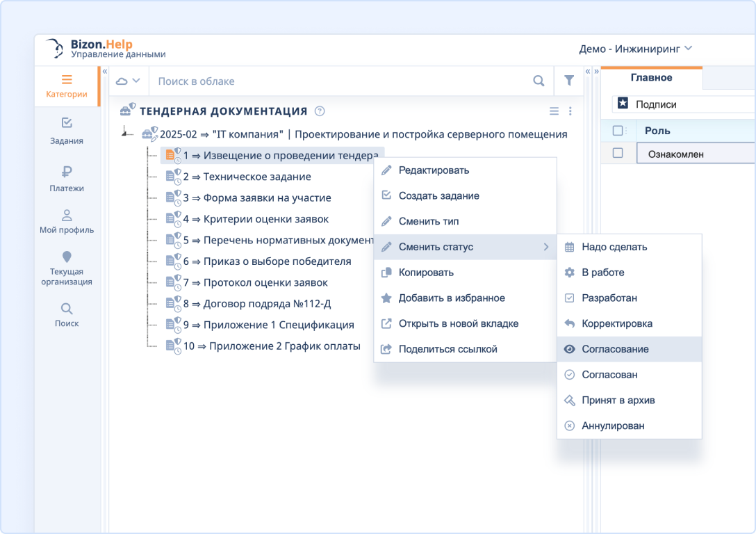Open the filter icon near cloud search

coord(569,81)
